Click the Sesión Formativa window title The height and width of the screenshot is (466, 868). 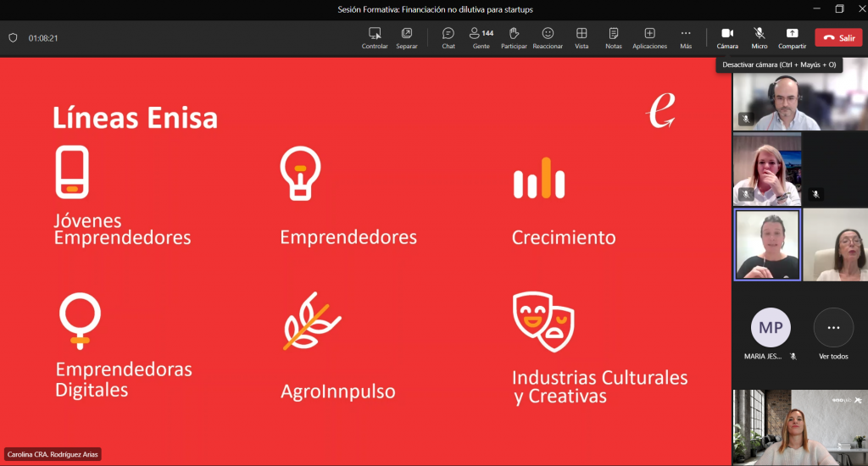click(435, 9)
